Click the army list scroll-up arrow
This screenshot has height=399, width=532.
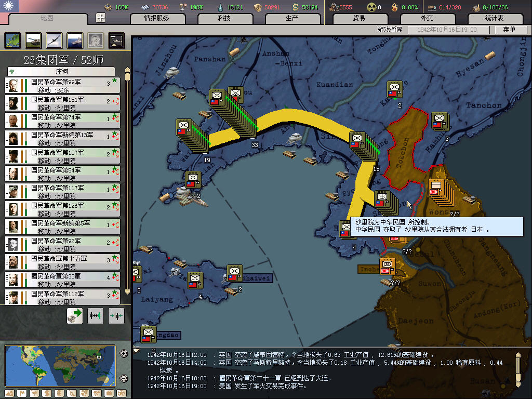(x=128, y=70)
